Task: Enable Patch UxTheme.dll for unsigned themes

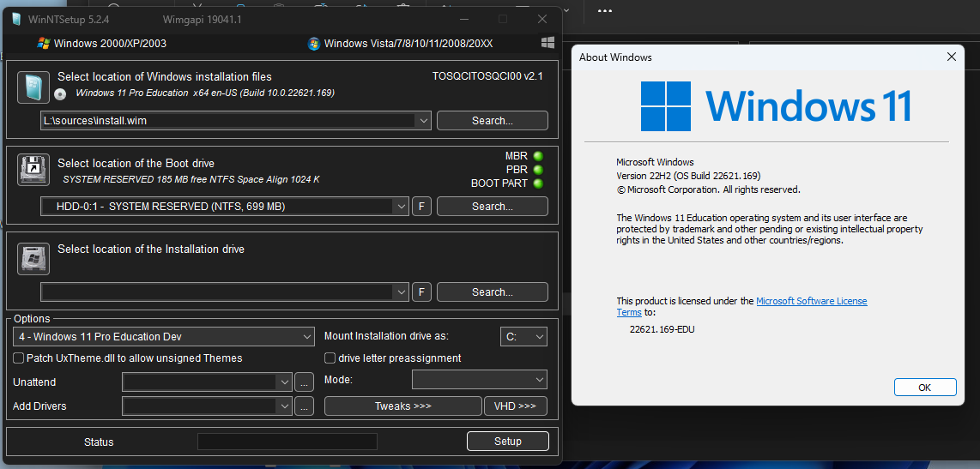Action: (19, 358)
